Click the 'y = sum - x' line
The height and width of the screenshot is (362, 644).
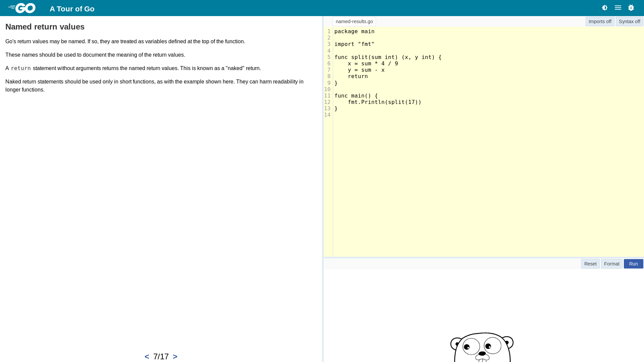[x=366, y=70]
